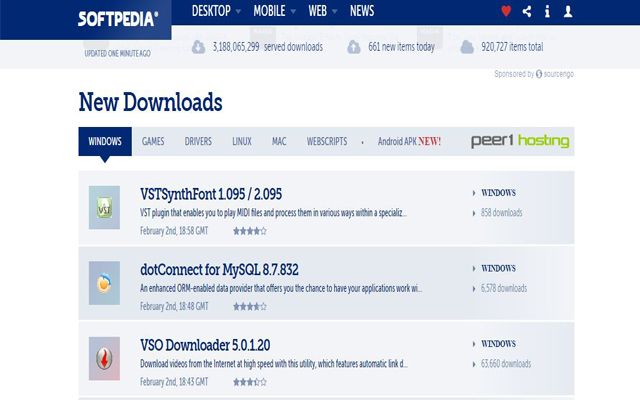
Task: Click the sourcengo sponsor logo
Action: click(555, 74)
